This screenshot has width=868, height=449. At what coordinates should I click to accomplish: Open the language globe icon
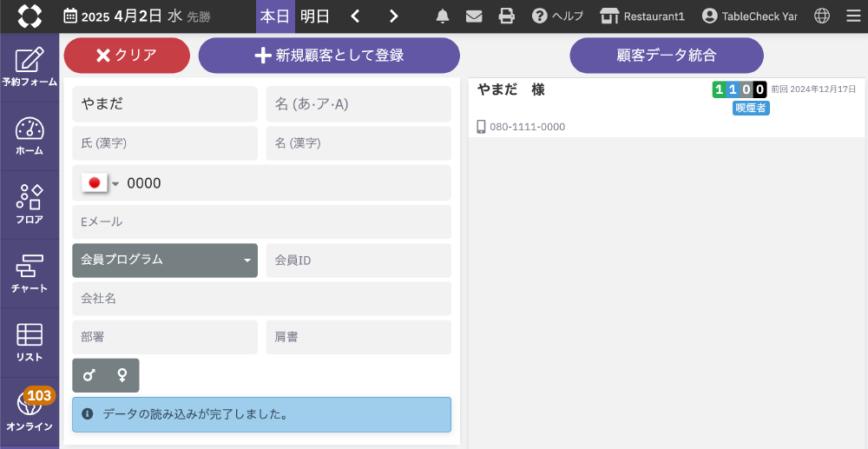coord(822,16)
